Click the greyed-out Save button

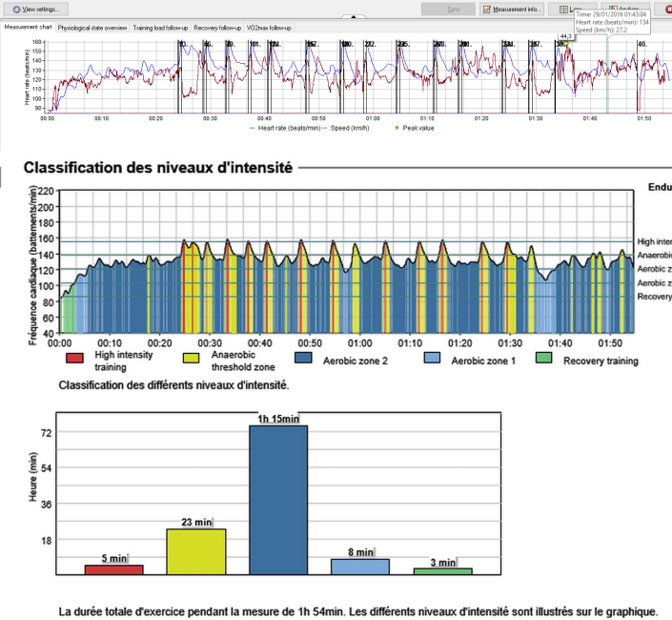(449, 9)
